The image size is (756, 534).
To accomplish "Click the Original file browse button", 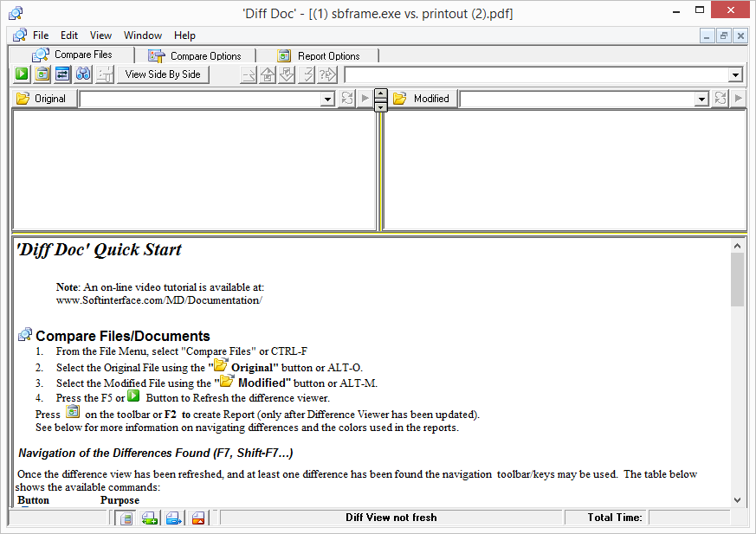I will pyautogui.click(x=44, y=99).
